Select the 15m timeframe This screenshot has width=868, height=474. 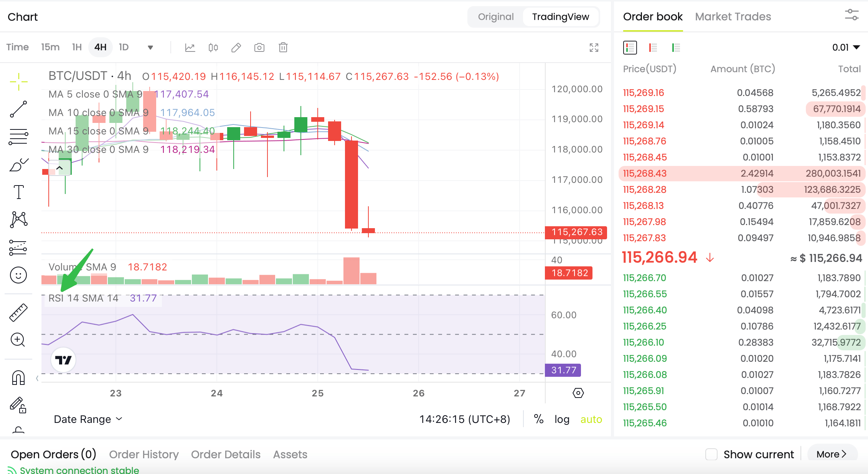pos(50,47)
